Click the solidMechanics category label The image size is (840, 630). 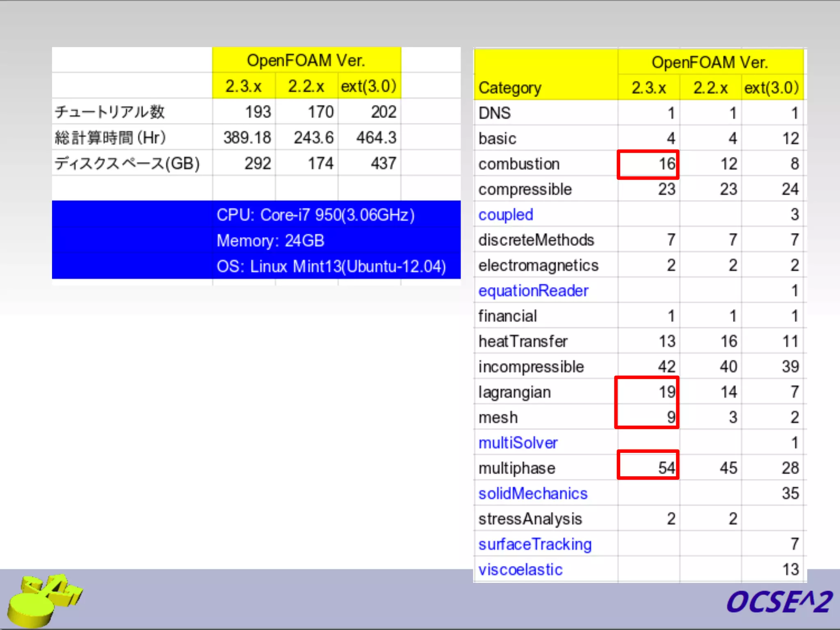[x=532, y=493]
